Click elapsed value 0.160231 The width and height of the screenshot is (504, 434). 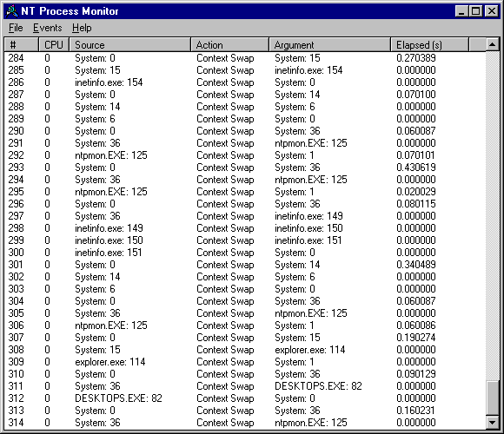click(415, 411)
